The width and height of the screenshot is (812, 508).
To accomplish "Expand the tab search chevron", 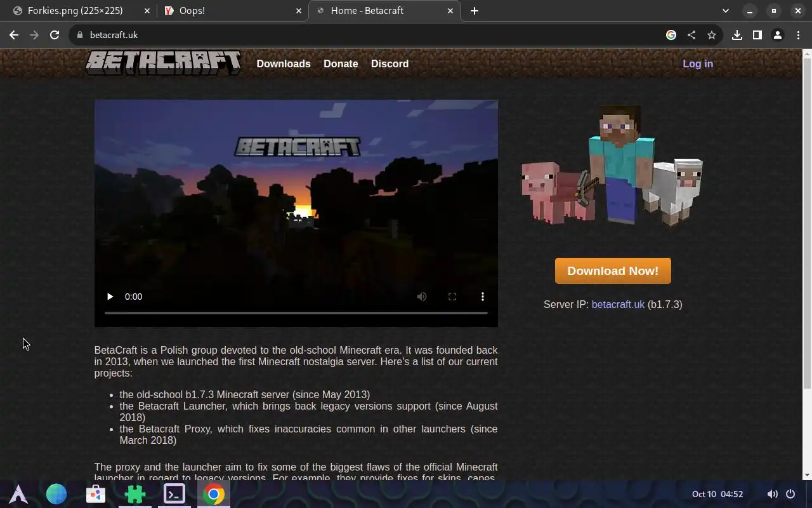I will (x=726, y=11).
